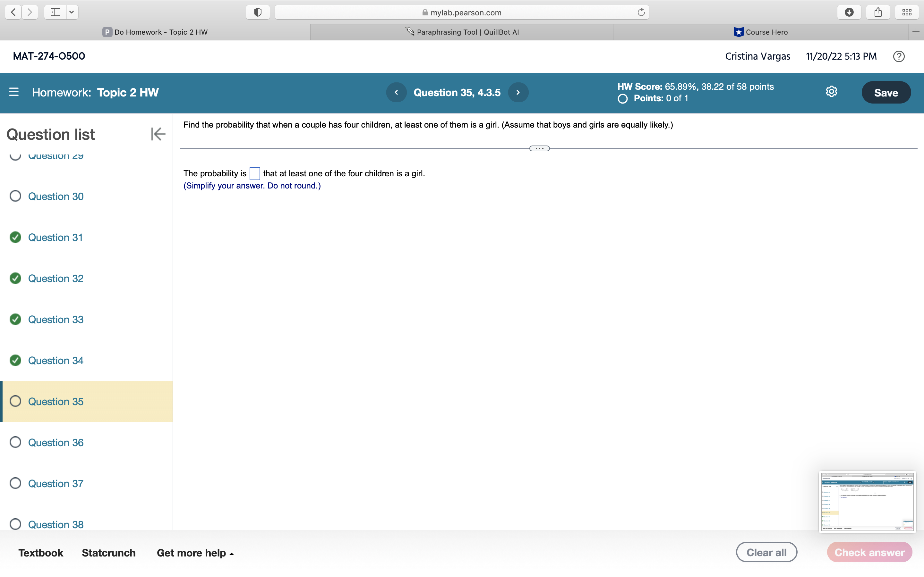Expand the Get more help menu
This screenshot has width=924, height=577.
click(x=195, y=553)
